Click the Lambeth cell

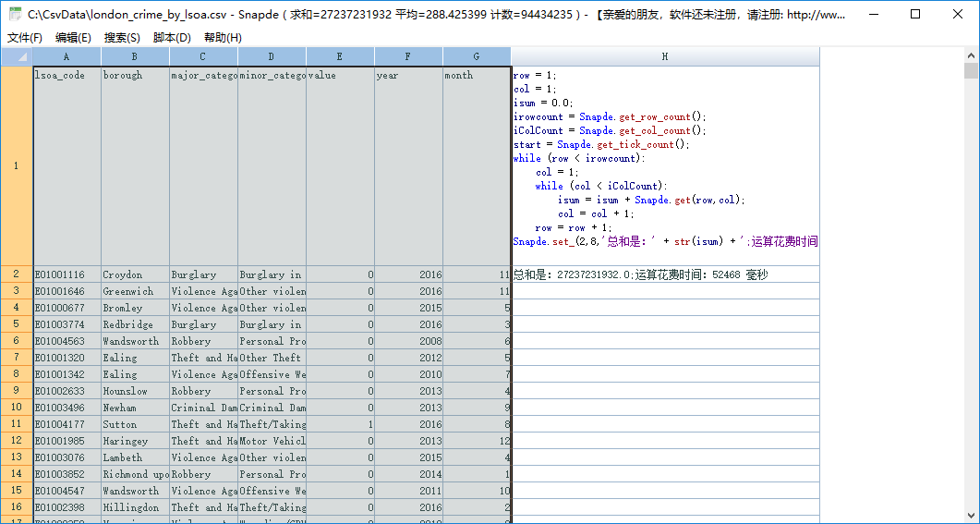click(x=135, y=457)
